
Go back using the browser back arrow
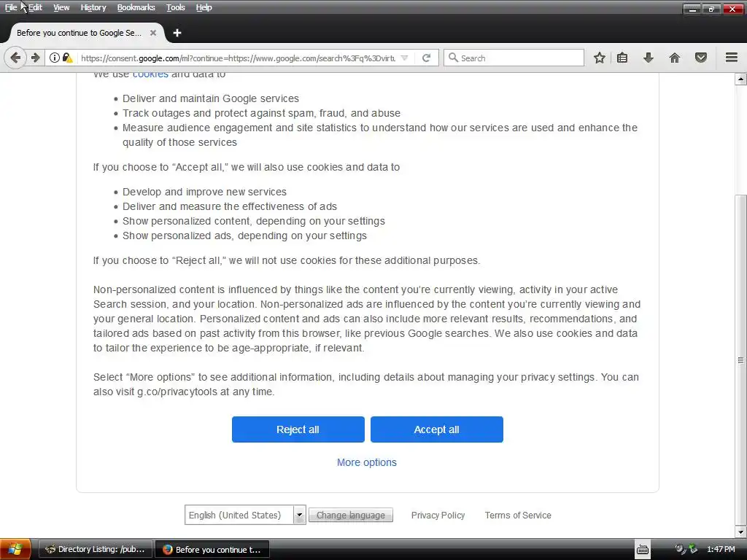(x=15, y=58)
